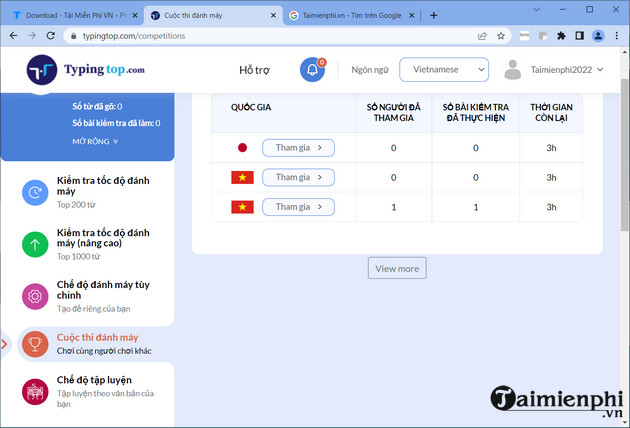
Task: Reload the page with refresh icon
Action: [51, 36]
